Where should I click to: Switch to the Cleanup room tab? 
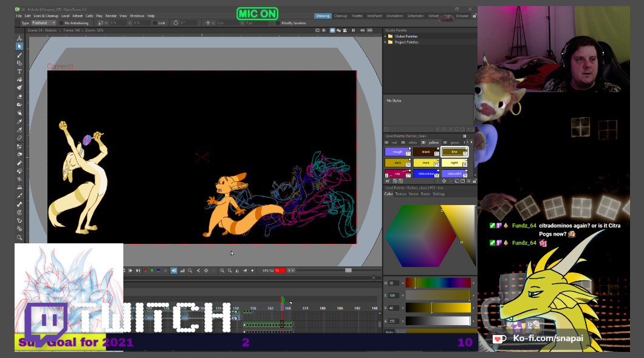pos(340,16)
